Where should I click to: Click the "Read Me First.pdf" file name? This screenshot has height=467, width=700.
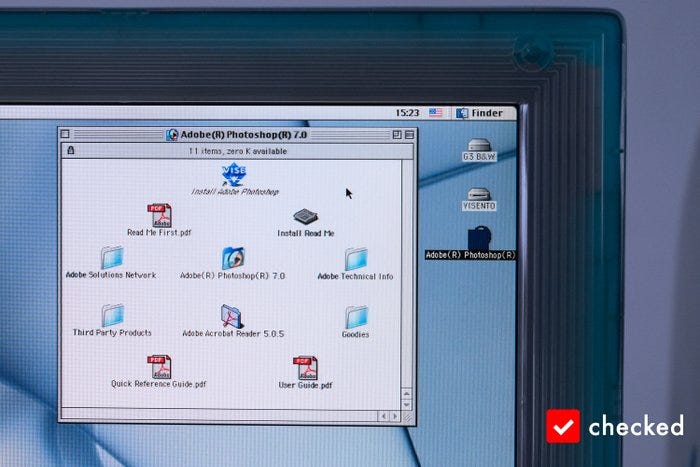click(x=159, y=233)
